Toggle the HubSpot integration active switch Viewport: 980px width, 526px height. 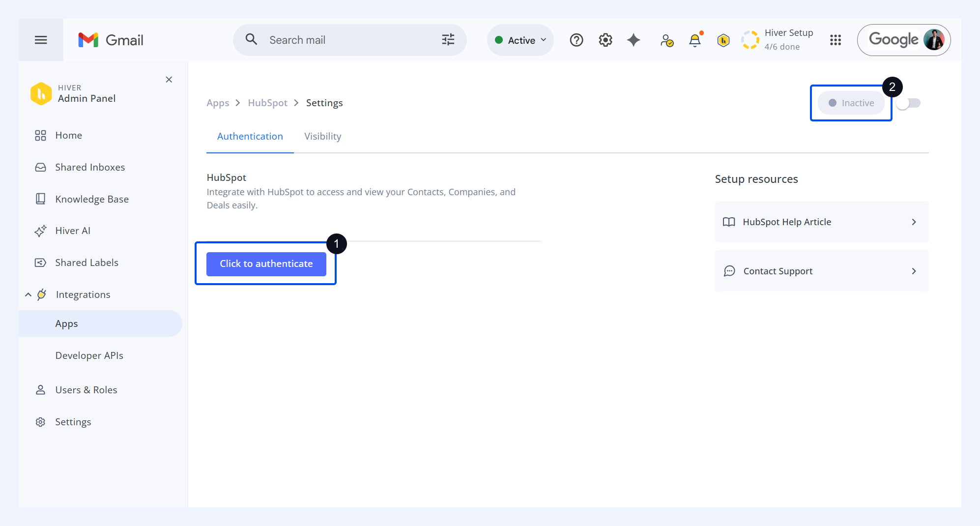[908, 103]
